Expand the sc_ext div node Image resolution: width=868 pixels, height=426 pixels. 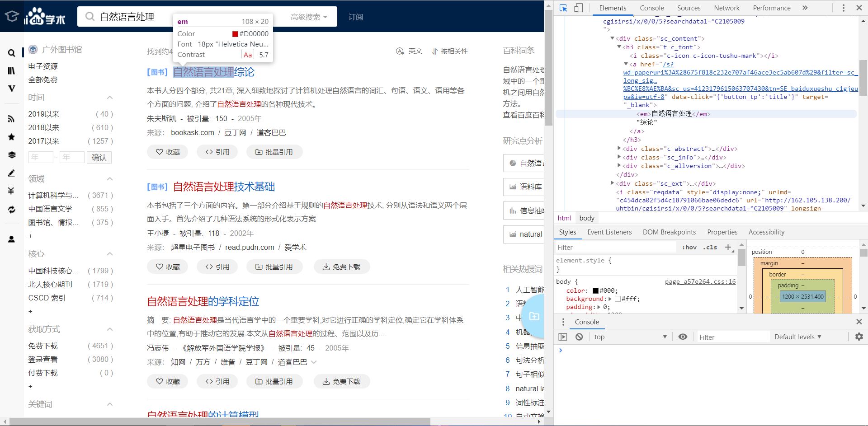tap(613, 183)
